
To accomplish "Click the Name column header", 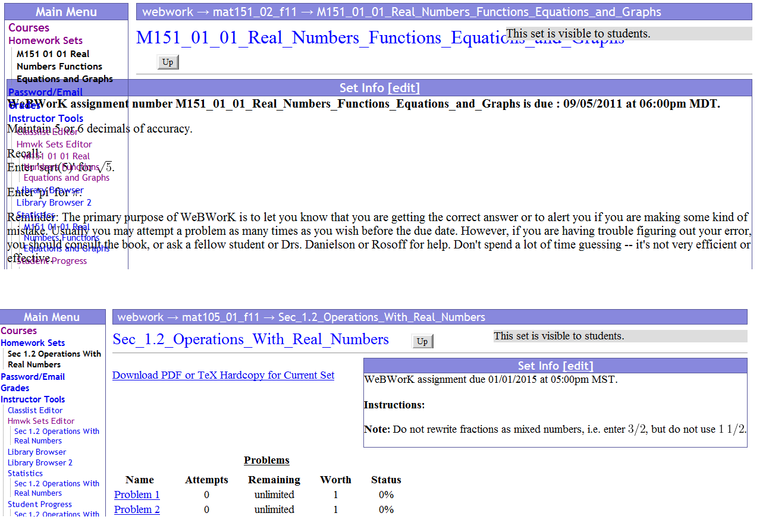I will pyautogui.click(x=140, y=480).
